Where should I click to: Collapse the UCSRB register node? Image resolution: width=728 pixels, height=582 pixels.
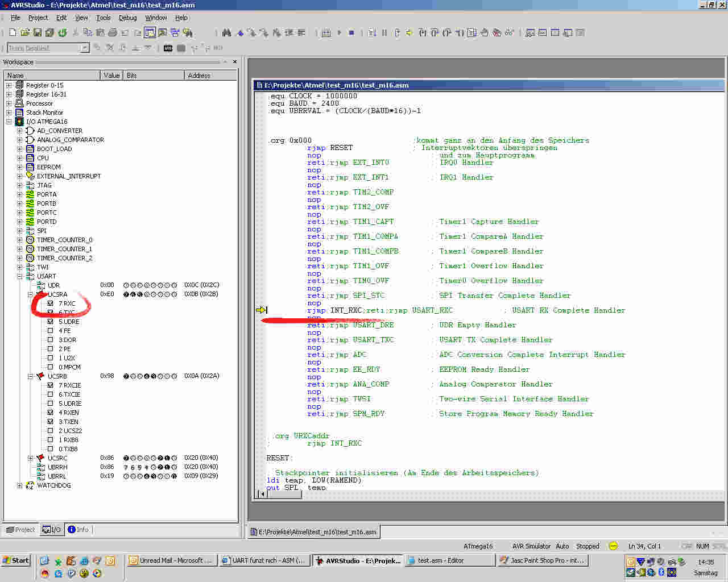30,376
